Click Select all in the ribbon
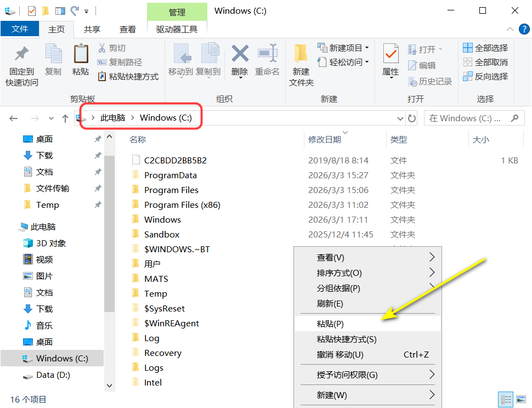The height and width of the screenshot is (408, 532). click(485, 48)
